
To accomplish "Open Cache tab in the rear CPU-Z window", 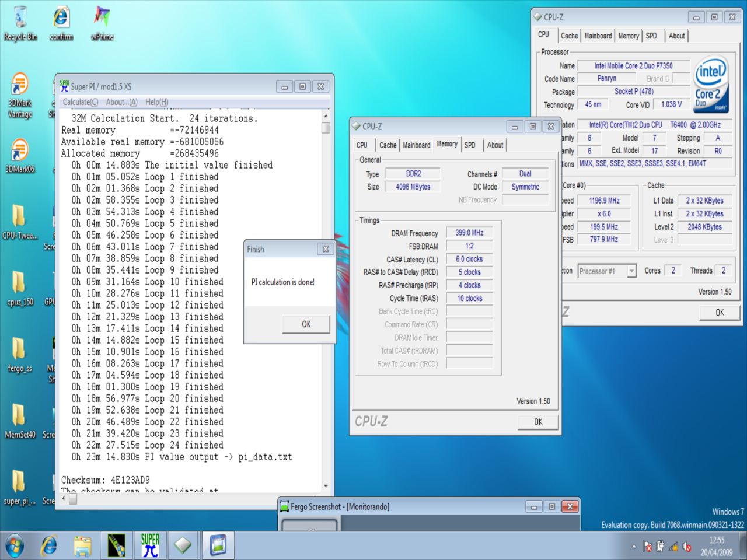I will coord(570,36).
